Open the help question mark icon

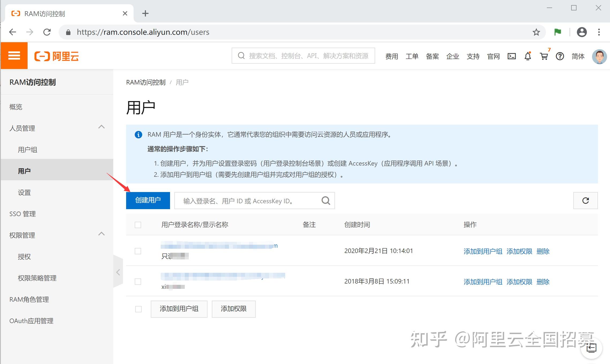[560, 56]
